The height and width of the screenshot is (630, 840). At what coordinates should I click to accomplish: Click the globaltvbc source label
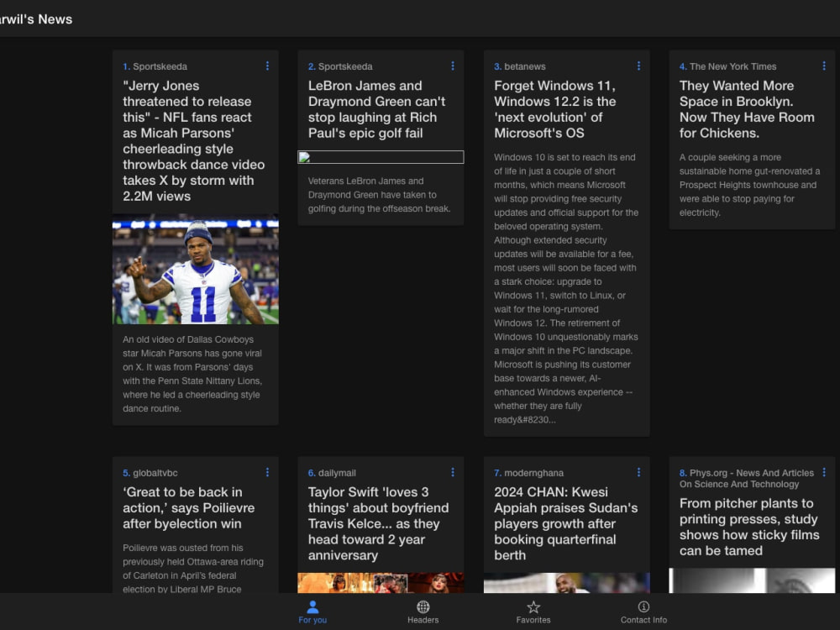155,473
